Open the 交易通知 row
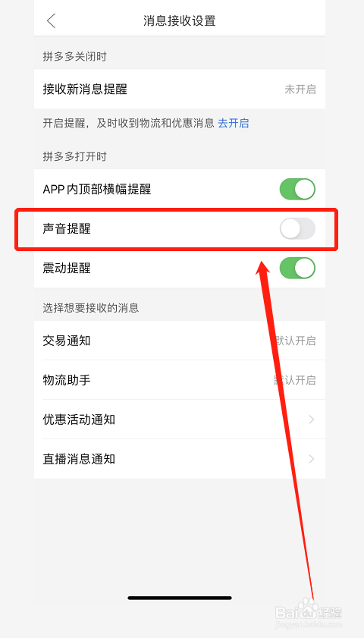Screen dimensions: 364x638 [x=180, y=341]
